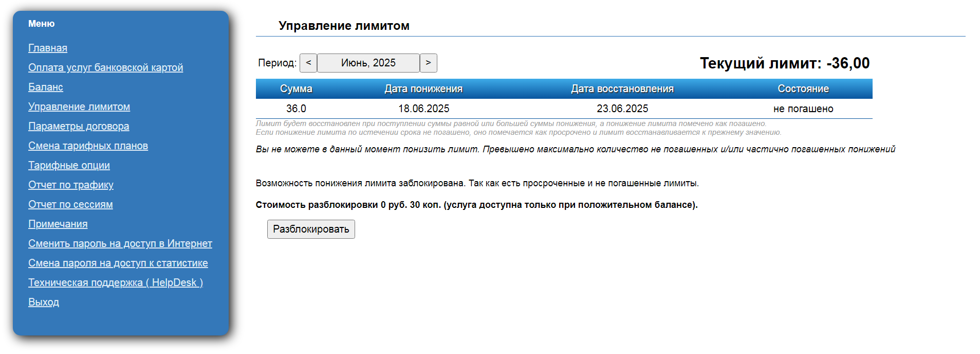The height and width of the screenshot is (354, 980).
Task: Go to previous period with the < button
Action: click(308, 63)
